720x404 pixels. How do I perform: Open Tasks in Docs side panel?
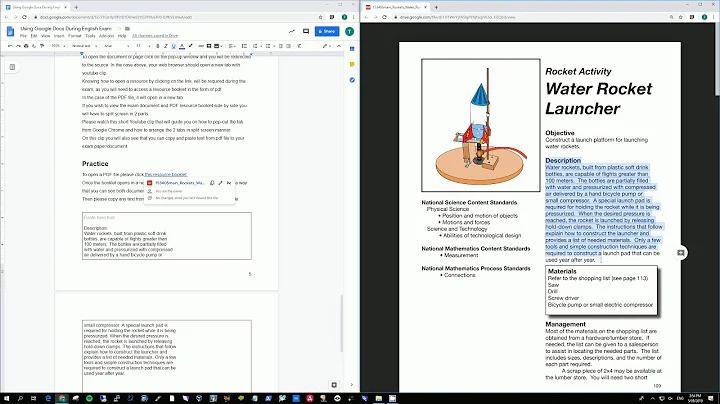tap(352, 80)
